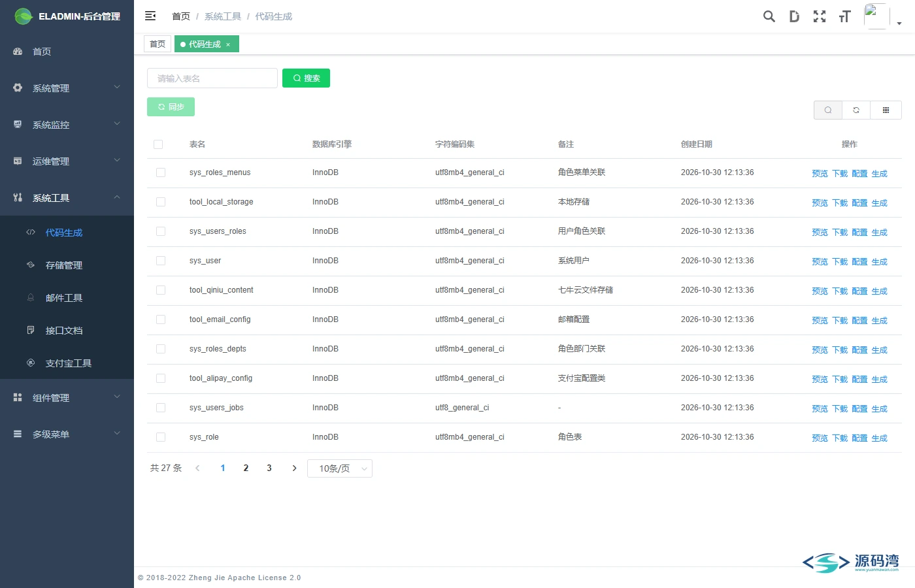Toggle the select-all header checkbox

point(158,144)
